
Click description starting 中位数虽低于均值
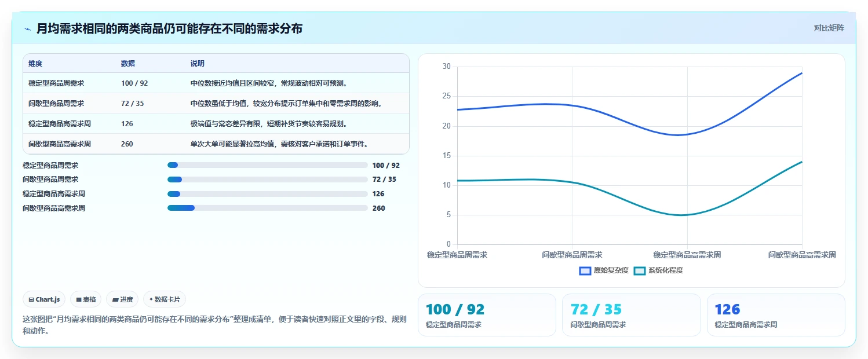286,104
